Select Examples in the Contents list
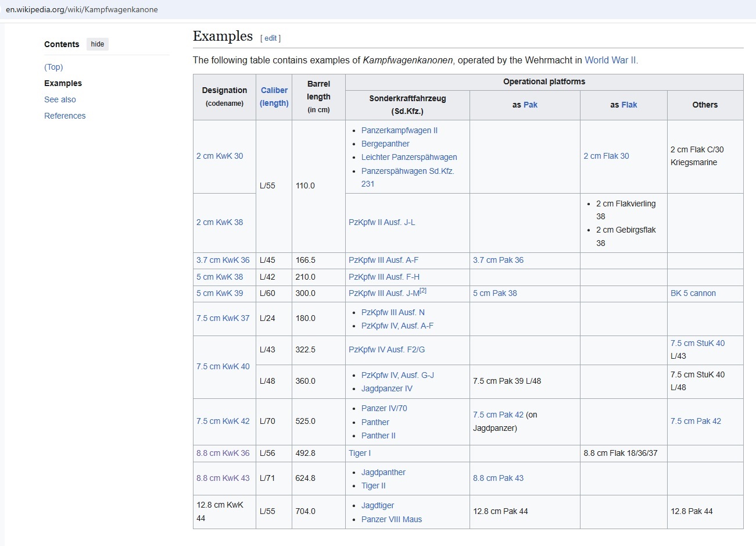The height and width of the screenshot is (546, 756). tap(63, 83)
